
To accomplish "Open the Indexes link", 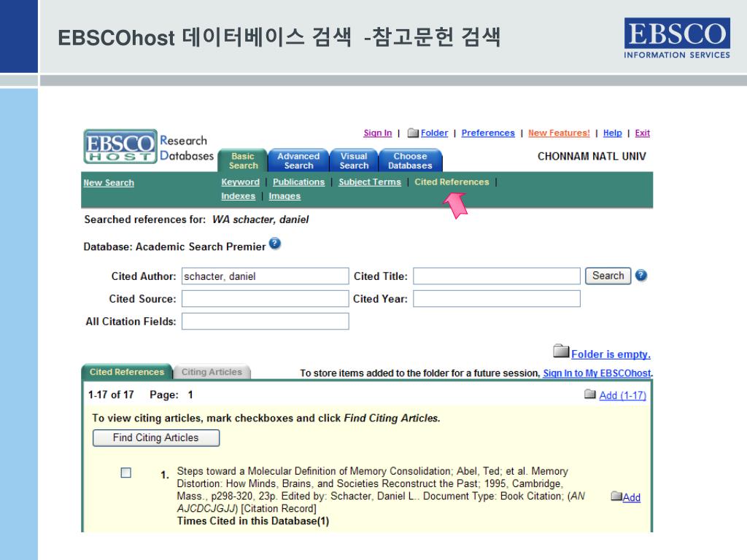I will 239,196.
